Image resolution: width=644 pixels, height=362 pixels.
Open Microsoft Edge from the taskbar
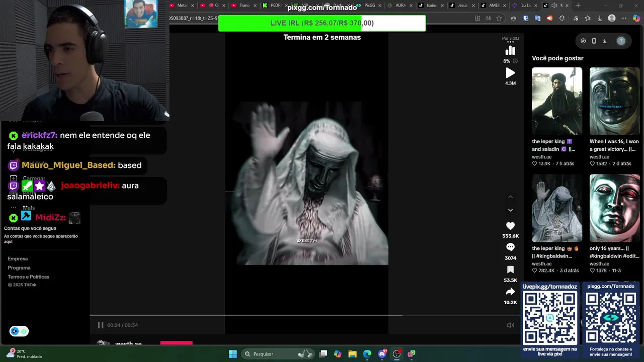tap(367, 354)
